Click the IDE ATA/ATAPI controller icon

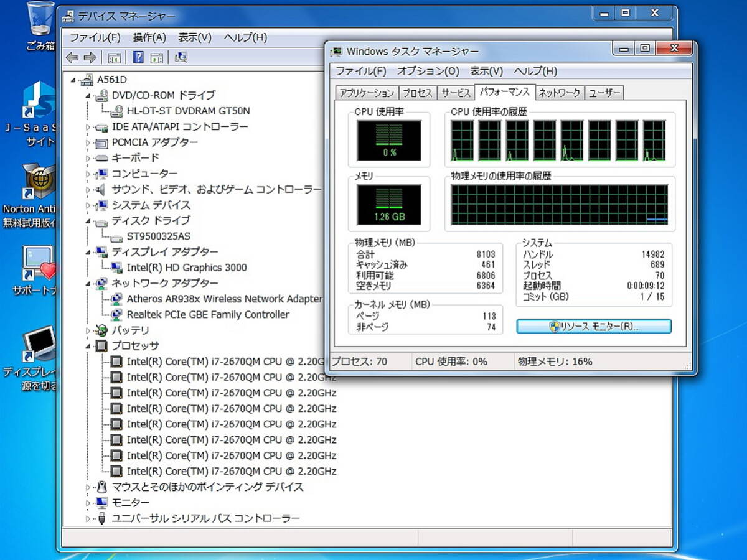click(101, 127)
